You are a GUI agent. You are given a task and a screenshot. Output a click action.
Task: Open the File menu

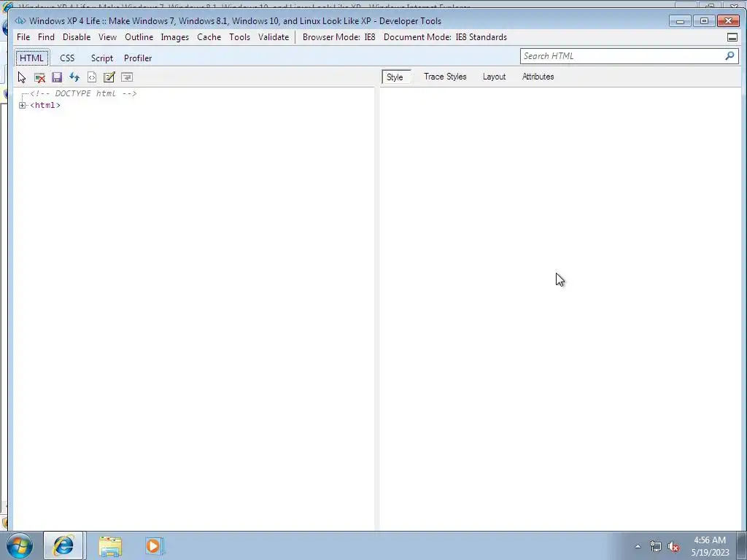pyautogui.click(x=23, y=37)
